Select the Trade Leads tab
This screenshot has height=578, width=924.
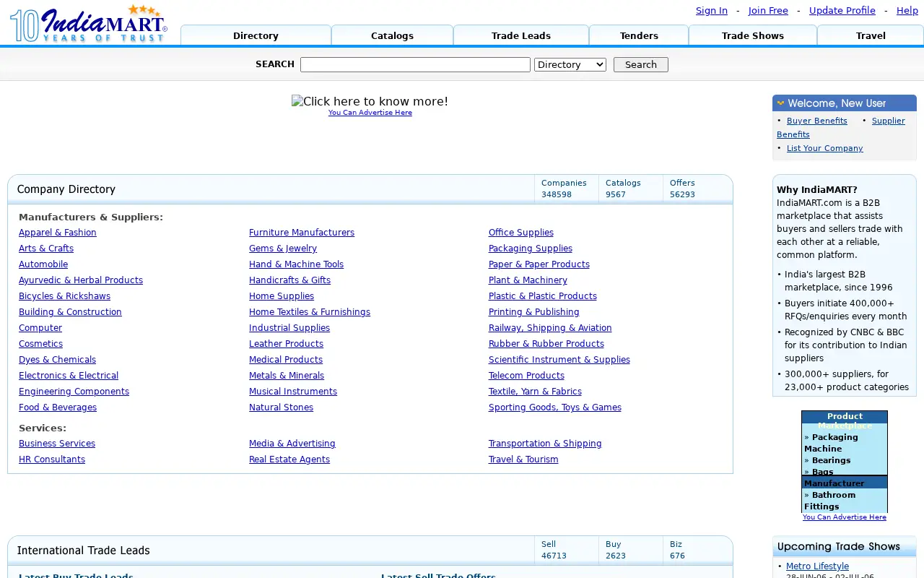point(521,35)
